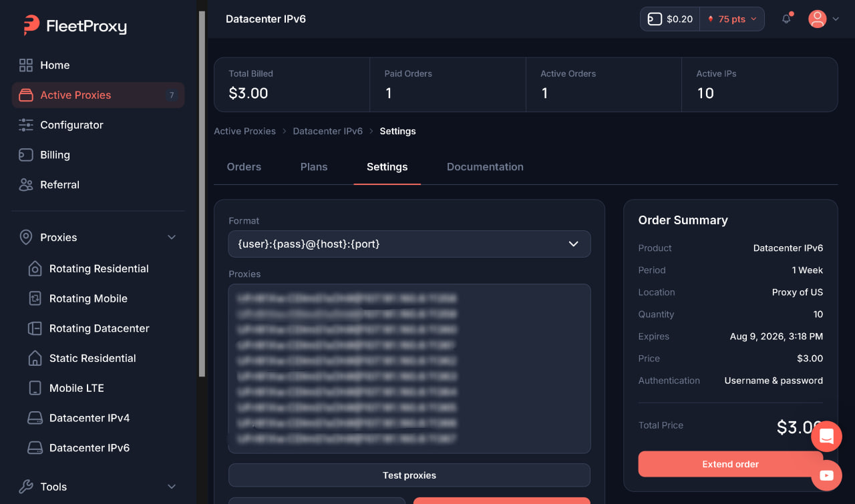Image resolution: width=855 pixels, height=504 pixels.
Task: Switch to the Plans tab
Action: [x=314, y=167]
